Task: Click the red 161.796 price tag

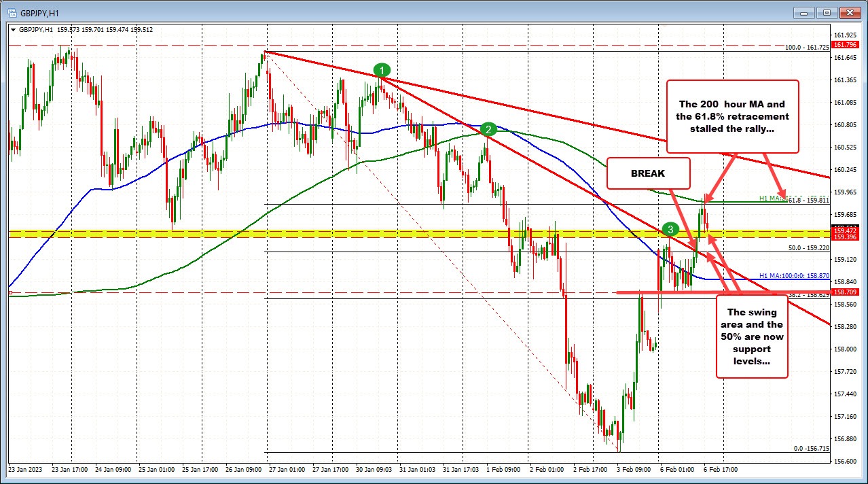Action: [x=845, y=45]
